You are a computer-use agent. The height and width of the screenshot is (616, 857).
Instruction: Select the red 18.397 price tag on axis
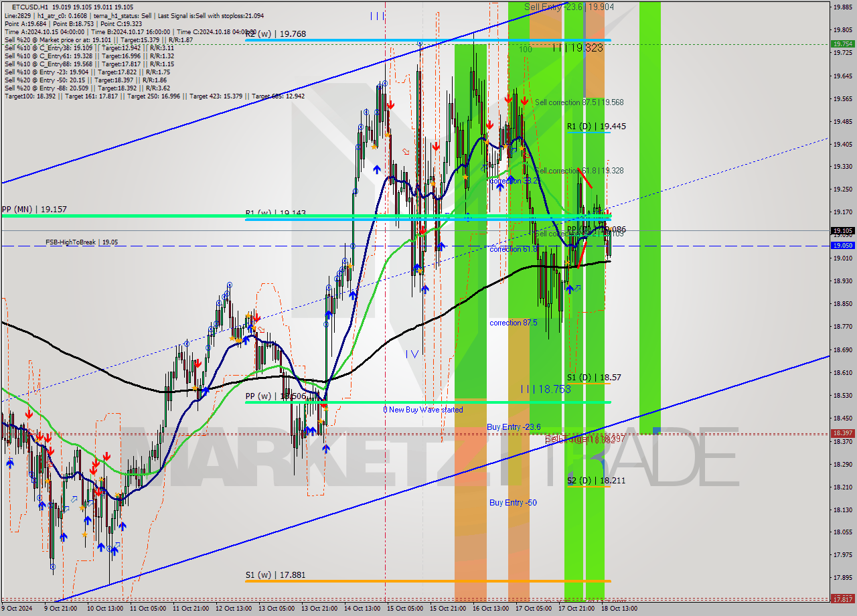842,433
